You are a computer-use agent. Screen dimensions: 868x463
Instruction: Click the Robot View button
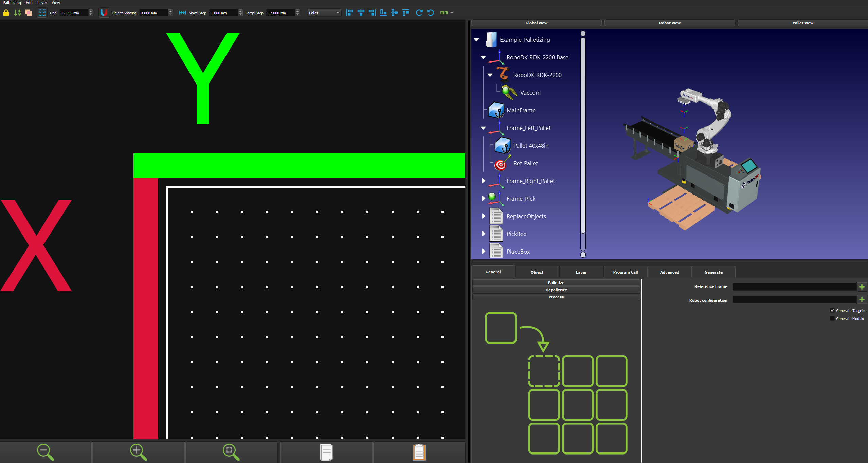pos(669,23)
